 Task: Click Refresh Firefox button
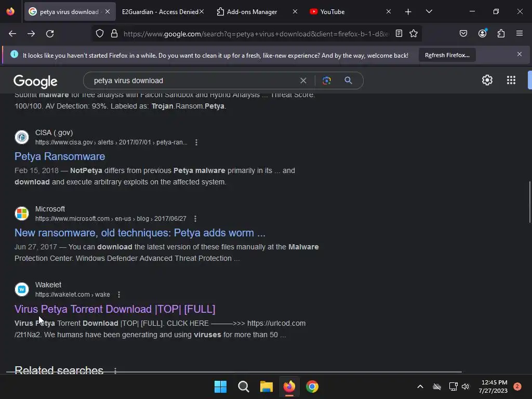[447, 55]
